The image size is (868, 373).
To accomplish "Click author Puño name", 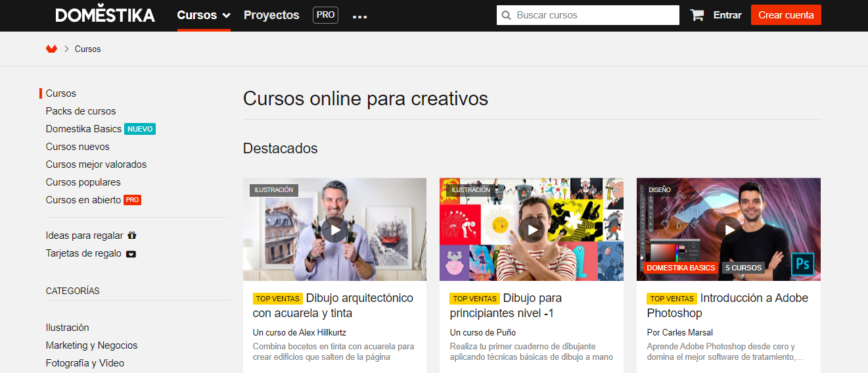I will 506,333.
